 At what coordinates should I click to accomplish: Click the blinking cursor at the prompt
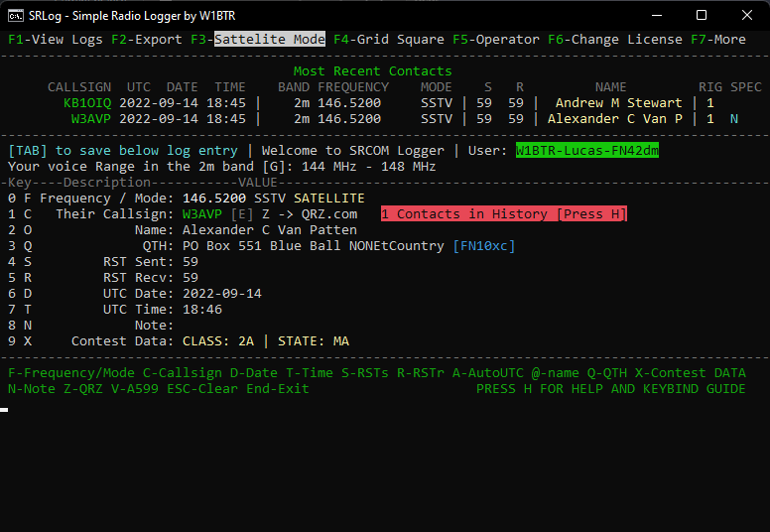tap(4, 410)
